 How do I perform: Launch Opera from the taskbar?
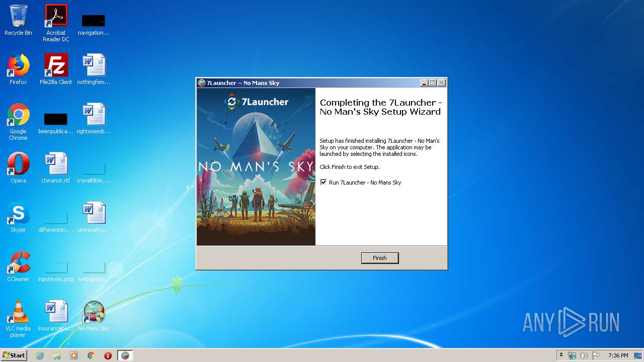pyautogui.click(x=108, y=355)
